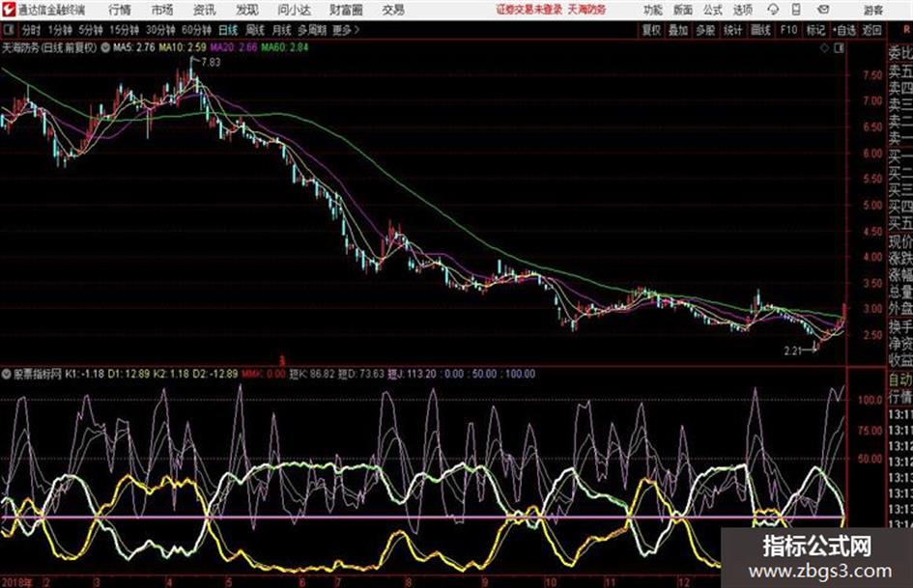The height and width of the screenshot is (588, 913).
Task: Click the 统计 toolbar button
Action: pyautogui.click(x=732, y=30)
